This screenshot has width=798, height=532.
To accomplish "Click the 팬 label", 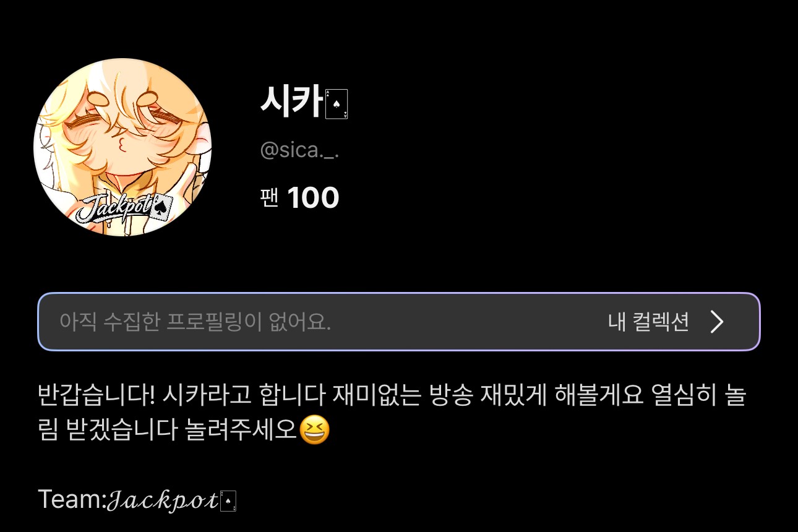I will tap(270, 199).
